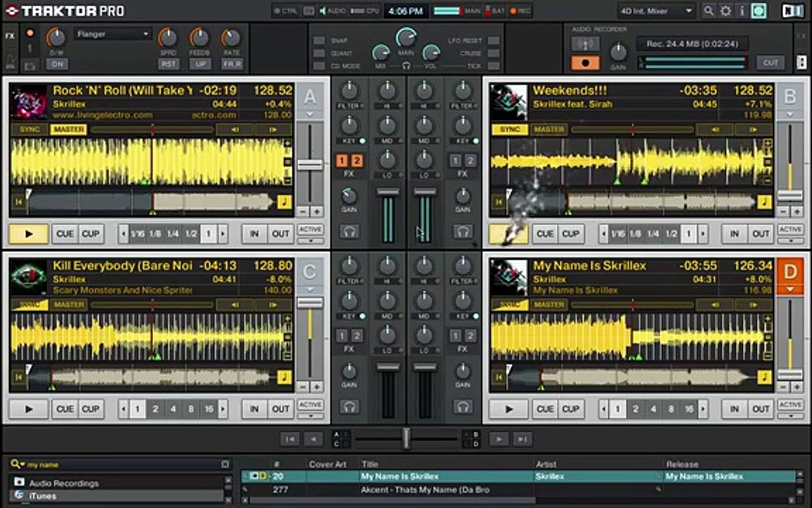Open the search magnifier in the header

(x=708, y=11)
